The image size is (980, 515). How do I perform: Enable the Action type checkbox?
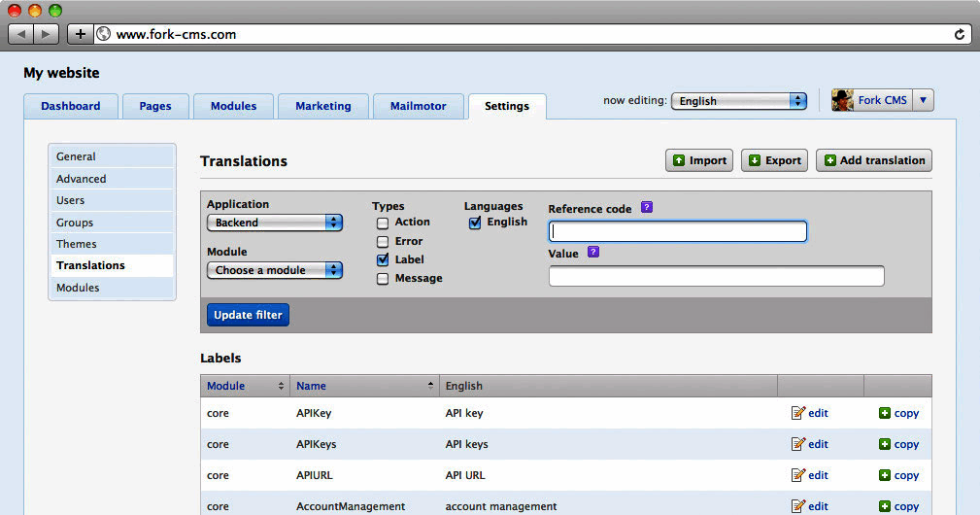(383, 223)
